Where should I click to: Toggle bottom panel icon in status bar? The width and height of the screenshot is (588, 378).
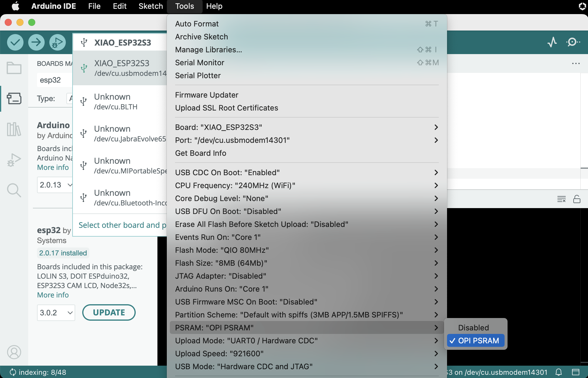pyautogui.click(x=576, y=372)
